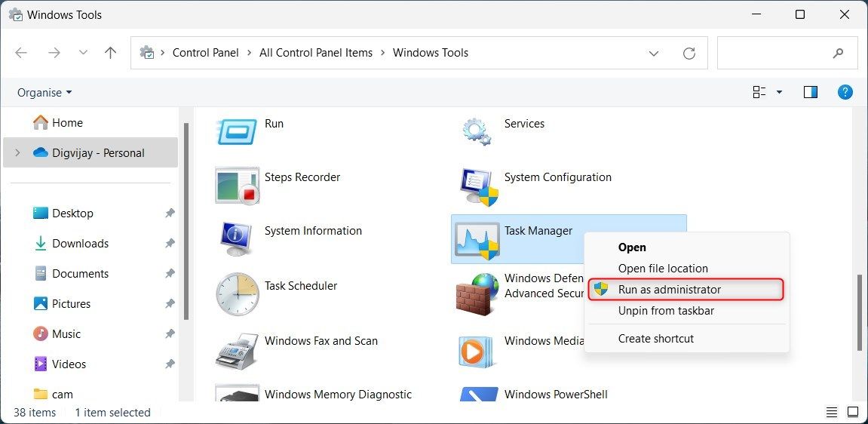Image resolution: width=868 pixels, height=424 pixels.
Task: Select the Steps Recorder icon
Action: click(237, 186)
